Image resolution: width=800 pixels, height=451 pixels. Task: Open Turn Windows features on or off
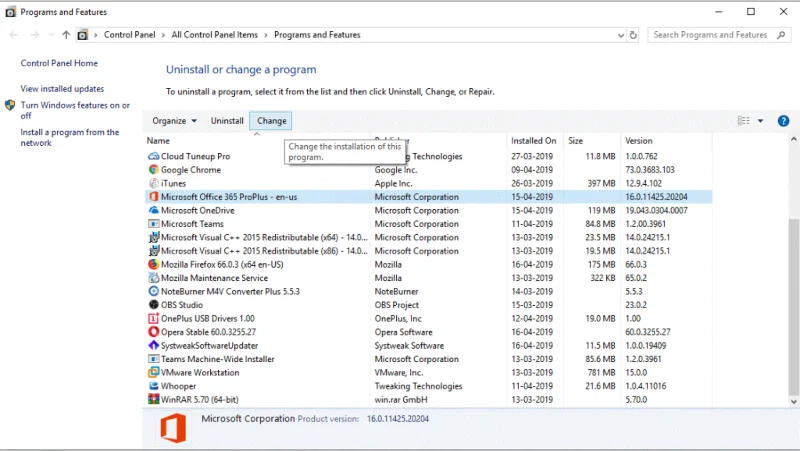pyautogui.click(x=75, y=110)
